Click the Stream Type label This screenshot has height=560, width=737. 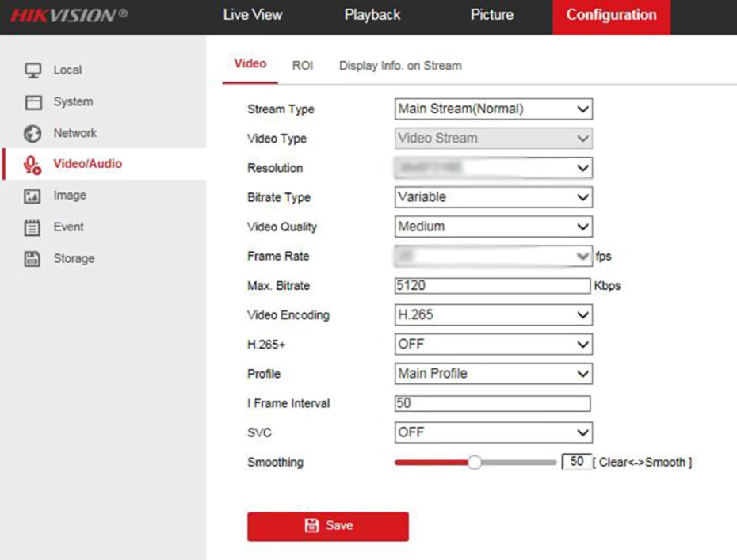coord(281,109)
